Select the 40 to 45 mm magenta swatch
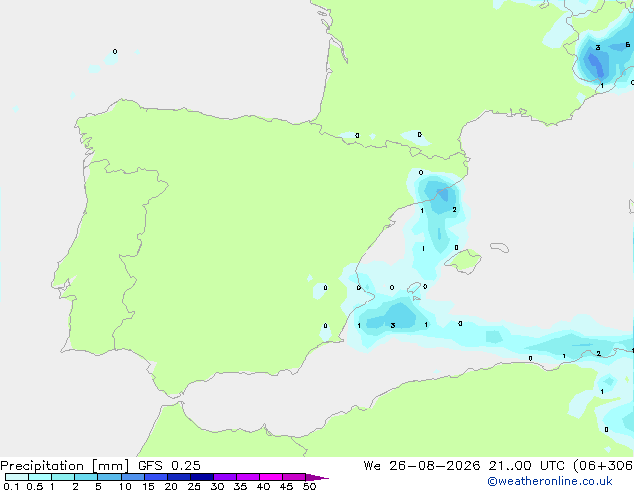 (271, 477)
